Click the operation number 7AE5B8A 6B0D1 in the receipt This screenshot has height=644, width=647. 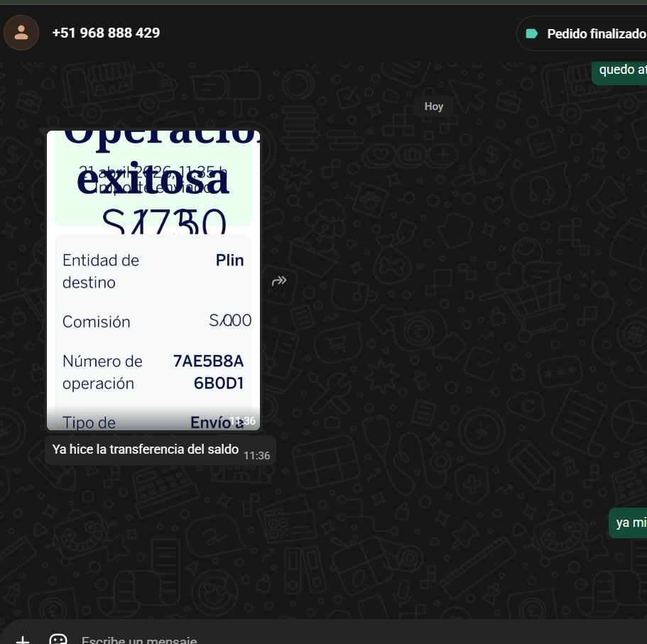(208, 372)
